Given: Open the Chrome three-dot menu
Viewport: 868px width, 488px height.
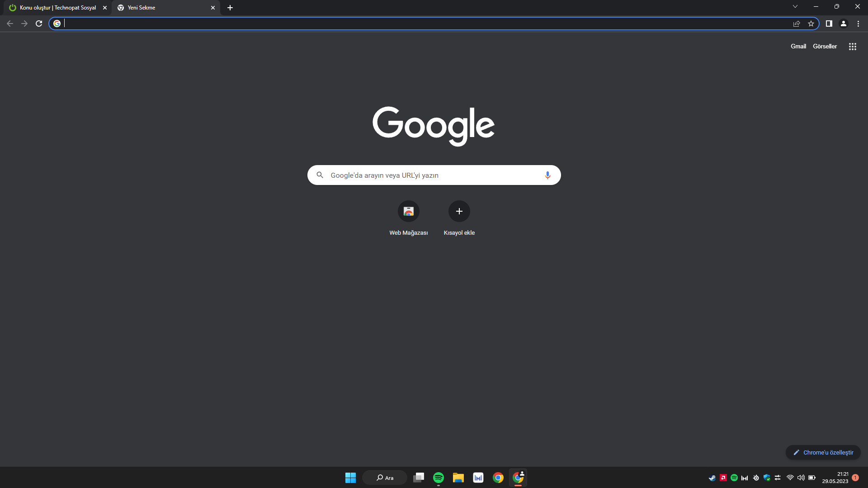Looking at the screenshot, I should pyautogui.click(x=858, y=24).
